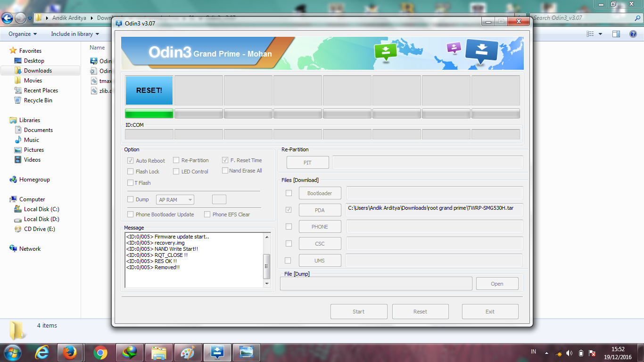Expand the view options arrow in Explorer

[600, 34]
